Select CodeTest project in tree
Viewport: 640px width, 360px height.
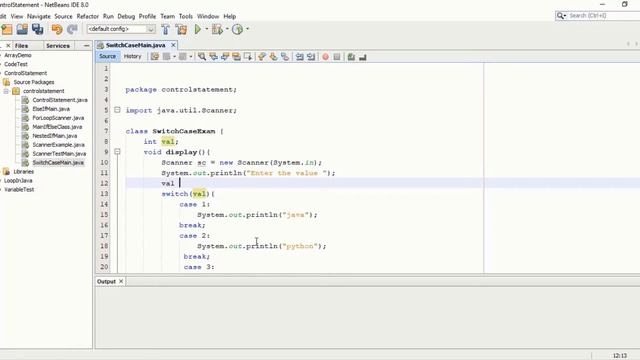tap(16, 64)
